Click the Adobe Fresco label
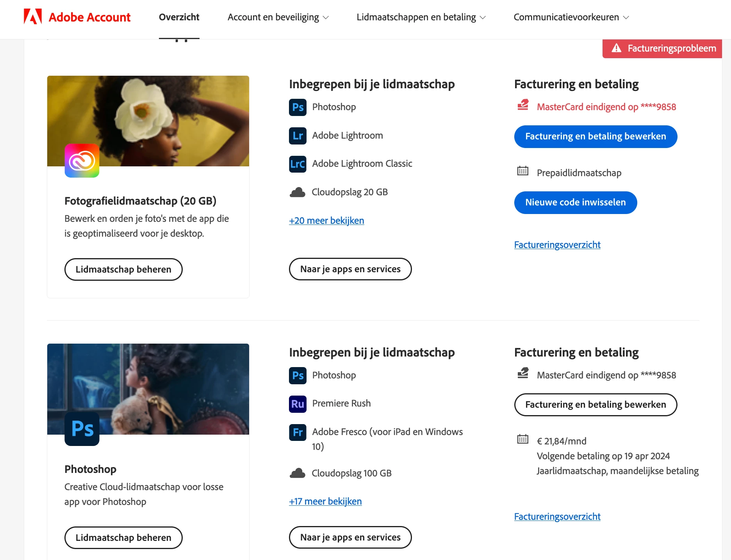Screen dimensions: 731x560 (387, 439)
